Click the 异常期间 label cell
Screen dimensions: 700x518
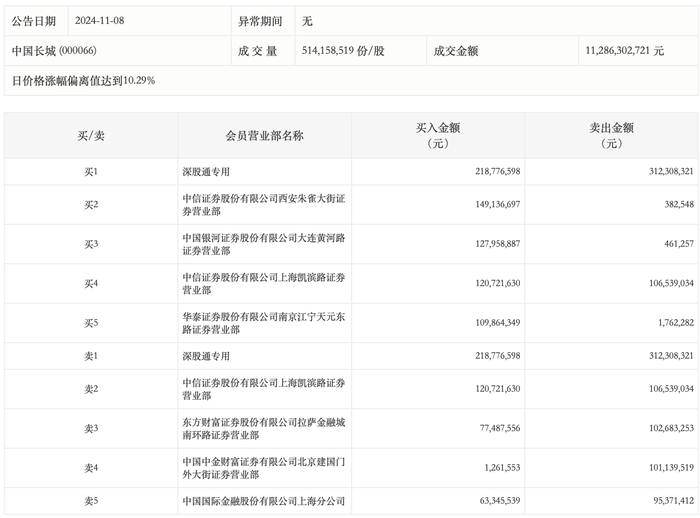[259, 20]
